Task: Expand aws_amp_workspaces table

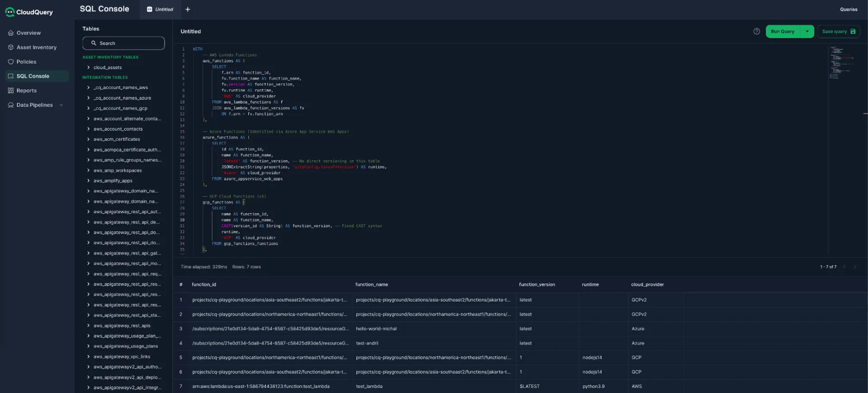Action: (x=88, y=170)
